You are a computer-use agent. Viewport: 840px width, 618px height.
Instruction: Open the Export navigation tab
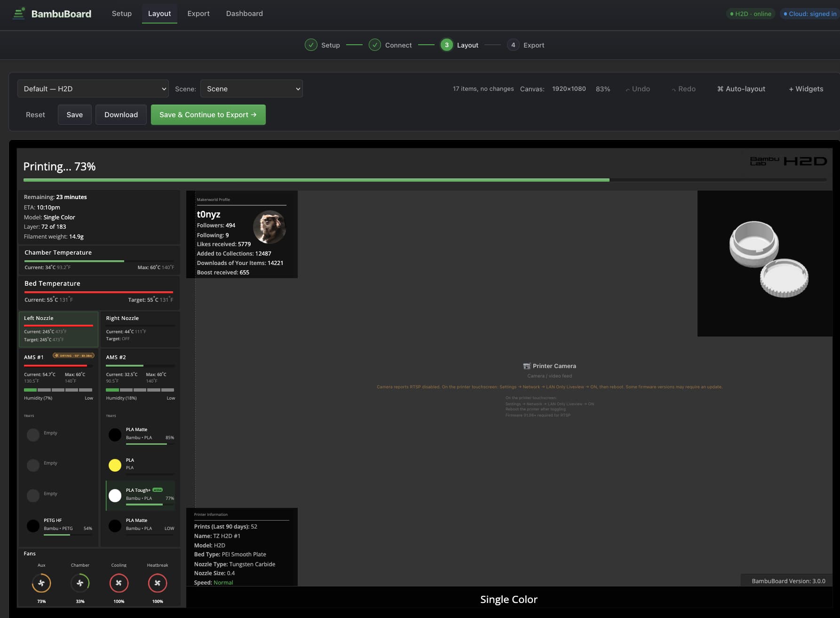pos(198,14)
